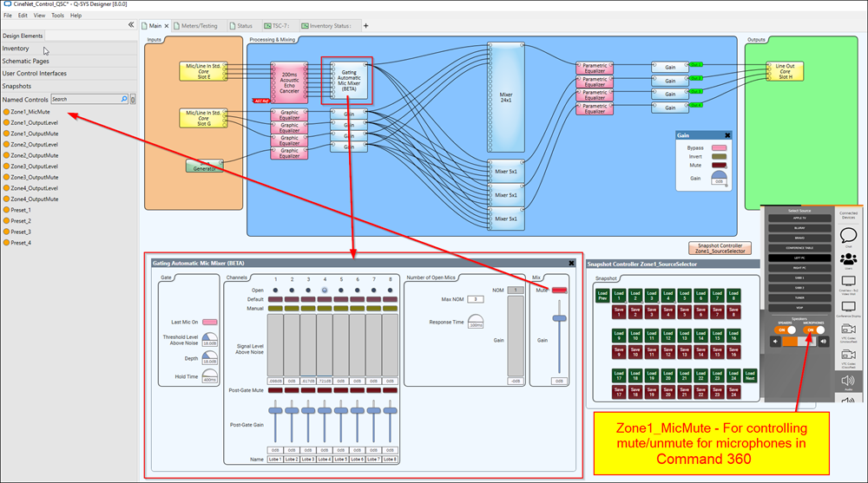868x483 pixels.
Task: Click the Mix Gain fader handle
Action: pos(560,319)
